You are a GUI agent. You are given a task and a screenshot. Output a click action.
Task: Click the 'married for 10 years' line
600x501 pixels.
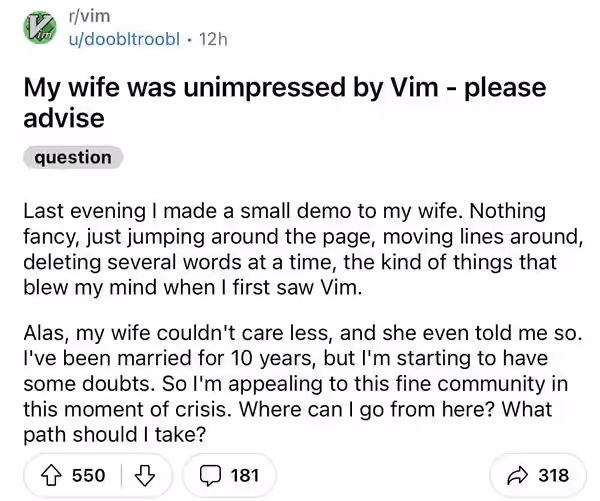click(285, 358)
